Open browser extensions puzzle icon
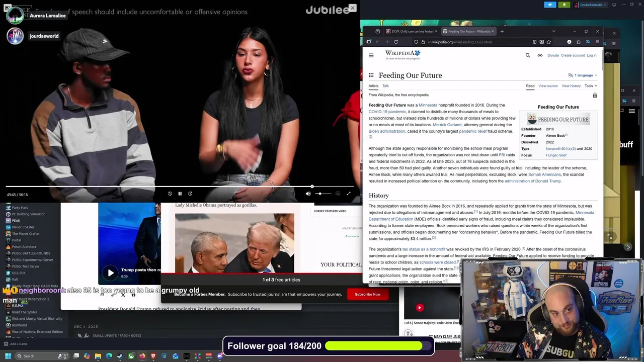Screen dimensions: 644x362 pyautogui.click(x=578, y=42)
